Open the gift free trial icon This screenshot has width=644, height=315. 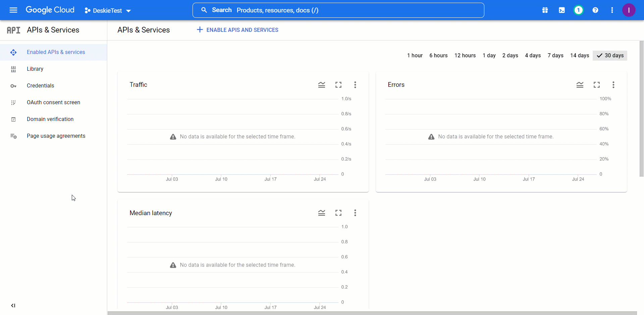point(545,10)
